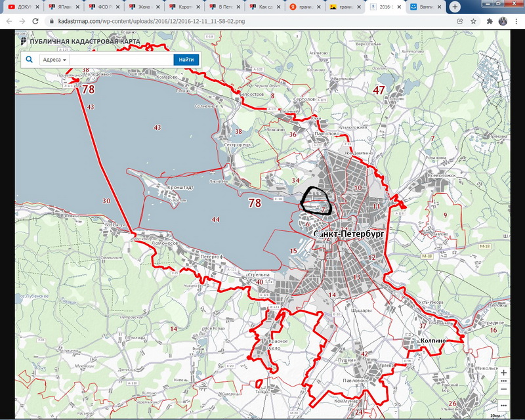Screen dimensions: 525x420
Task: Expand the Адреса search type dropdown
Action: pos(54,60)
